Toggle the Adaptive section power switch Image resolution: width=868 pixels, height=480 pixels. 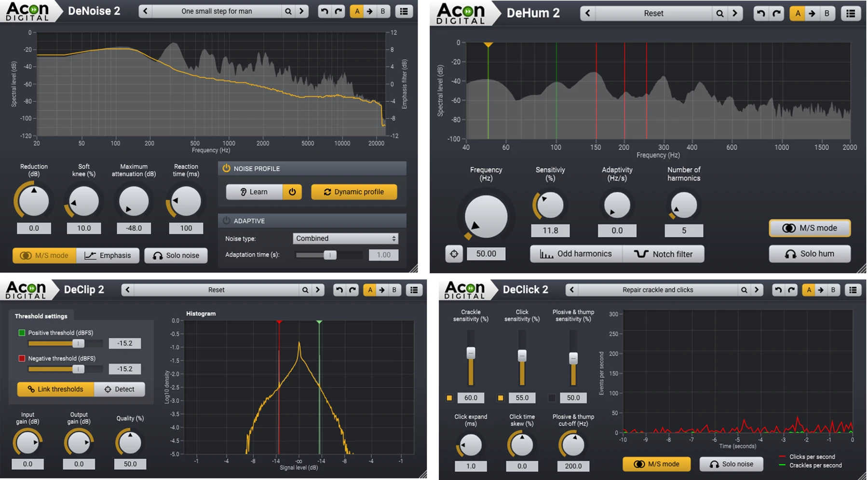pyautogui.click(x=226, y=220)
